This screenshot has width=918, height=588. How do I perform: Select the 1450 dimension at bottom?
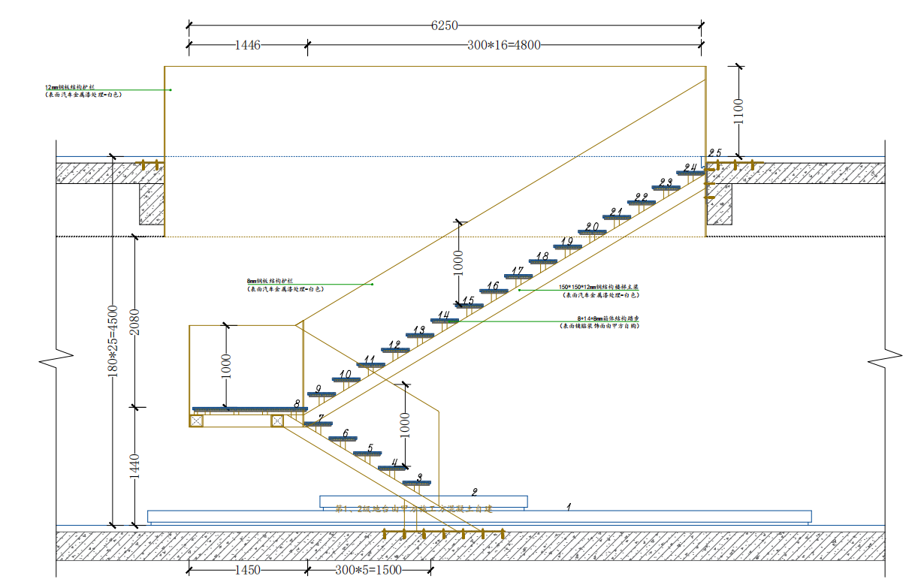tap(247, 570)
